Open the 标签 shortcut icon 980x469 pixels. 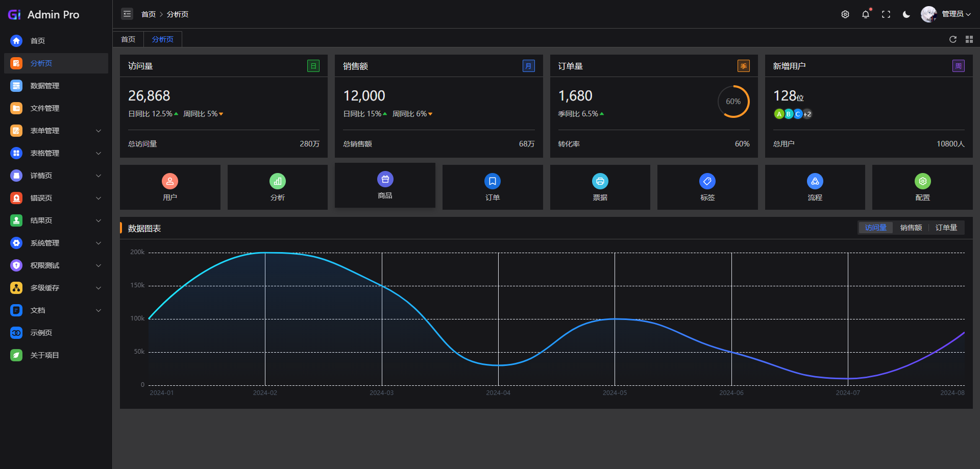point(707,181)
